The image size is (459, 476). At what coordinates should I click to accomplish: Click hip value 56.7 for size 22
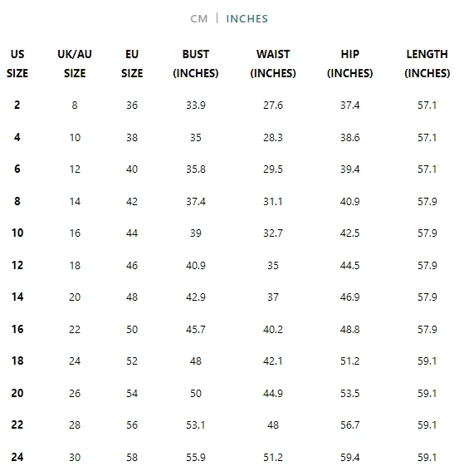pos(349,425)
